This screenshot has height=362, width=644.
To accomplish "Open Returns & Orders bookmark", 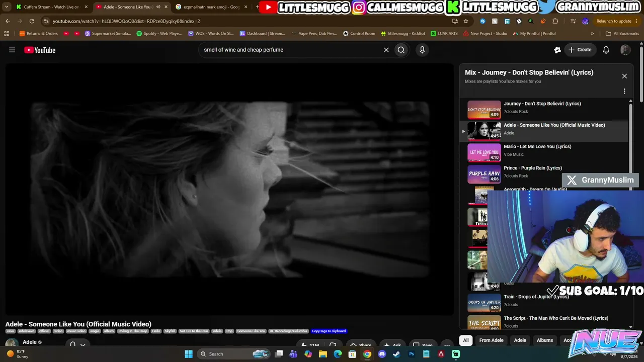I will [x=38, y=33].
